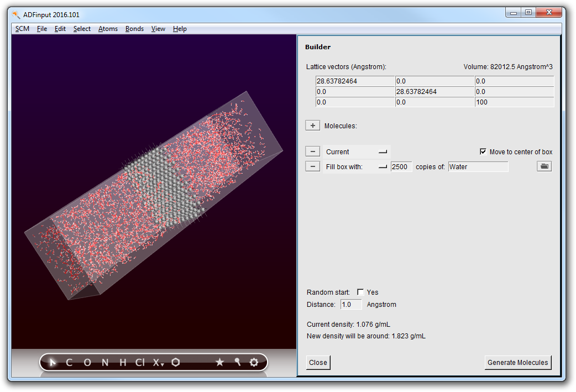Click the Volume: 82012.5 Angstrom^3 text

click(508, 67)
